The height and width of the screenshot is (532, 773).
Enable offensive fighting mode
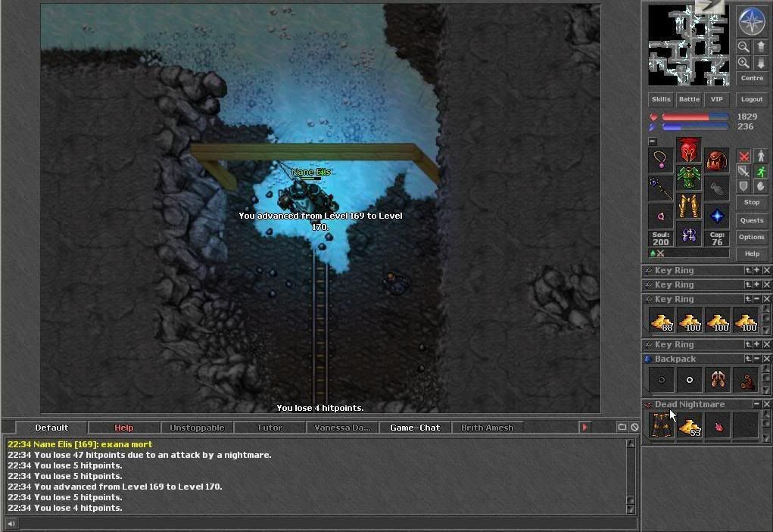point(743,157)
